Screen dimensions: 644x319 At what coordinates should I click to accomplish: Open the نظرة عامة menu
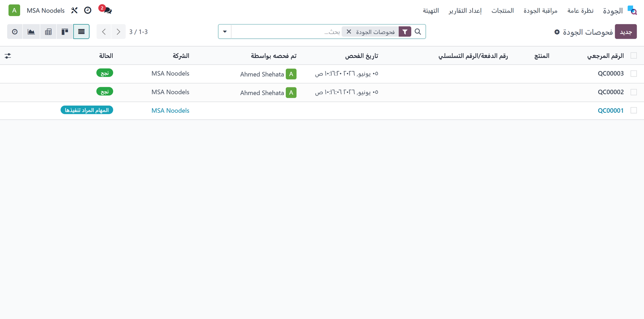click(580, 10)
